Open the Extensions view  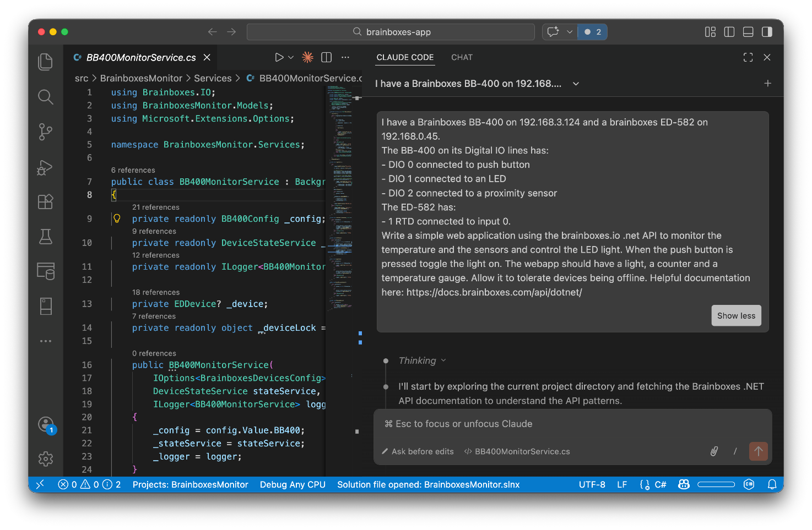coord(45,201)
